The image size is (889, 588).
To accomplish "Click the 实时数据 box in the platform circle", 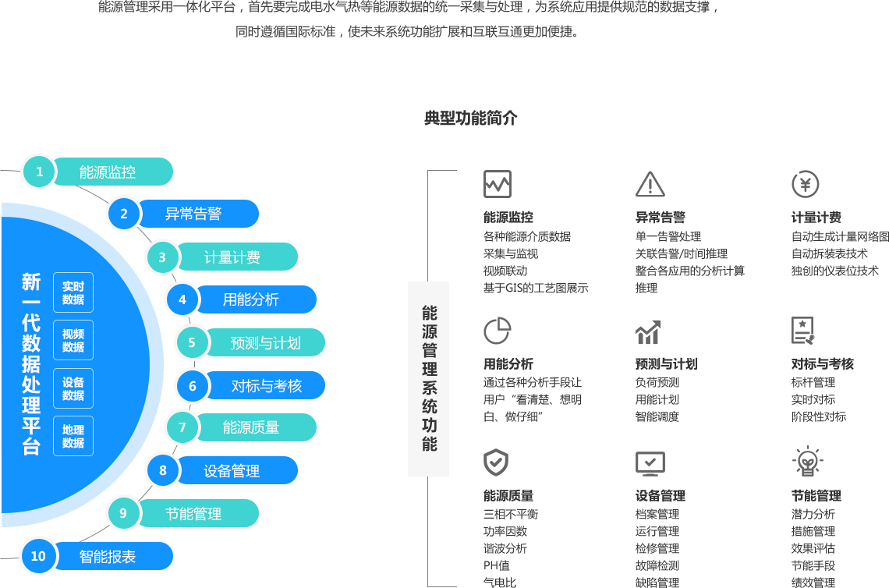I will pyautogui.click(x=73, y=293).
